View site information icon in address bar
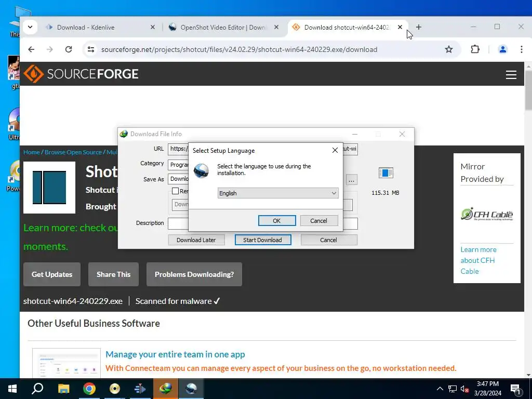Image resolution: width=532 pixels, height=399 pixels. (91, 49)
